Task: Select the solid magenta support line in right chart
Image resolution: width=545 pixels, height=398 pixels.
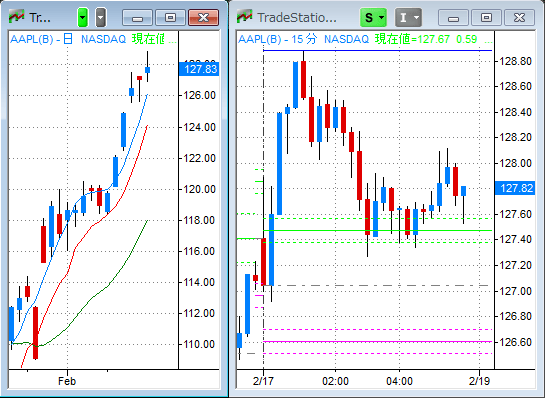Action: click(377, 342)
